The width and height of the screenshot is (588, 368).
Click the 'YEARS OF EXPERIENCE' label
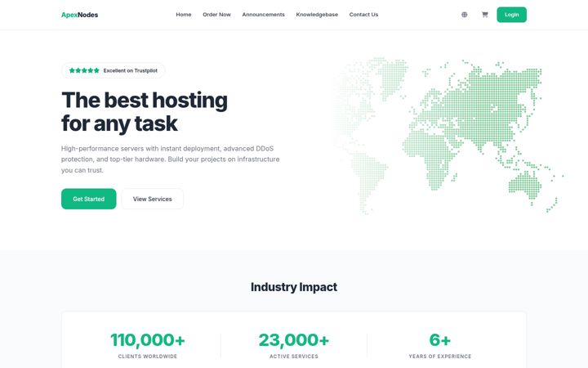point(440,356)
